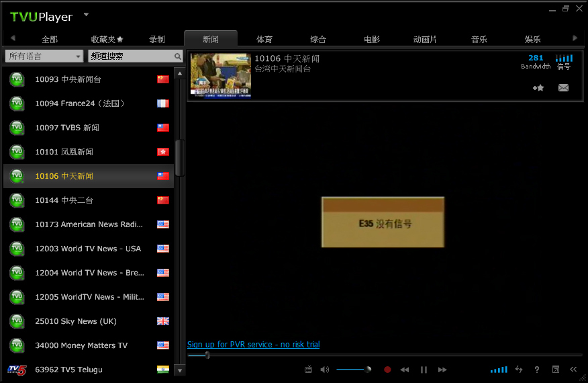
Task: Open Sign up for PVR service link
Action: tap(254, 344)
